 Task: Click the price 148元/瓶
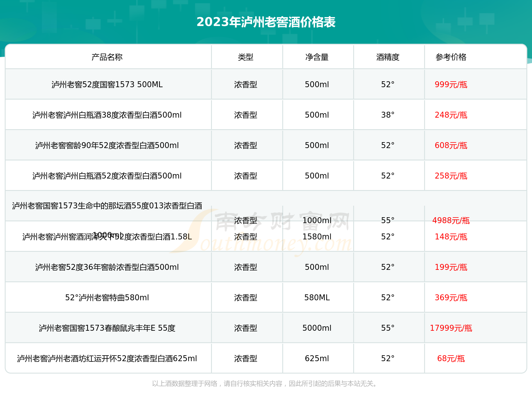point(451,237)
